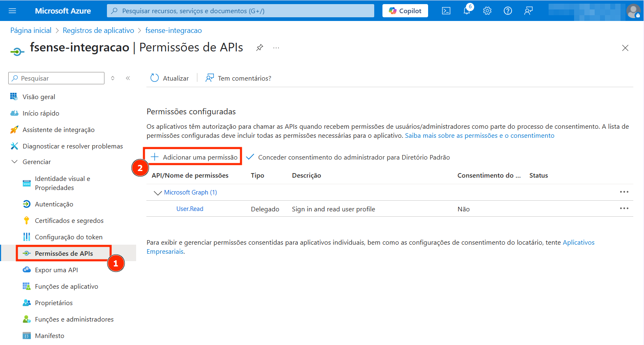This screenshot has height=345, width=644.
Task: Click the Delegado cell in User.Read row
Action: tap(265, 209)
